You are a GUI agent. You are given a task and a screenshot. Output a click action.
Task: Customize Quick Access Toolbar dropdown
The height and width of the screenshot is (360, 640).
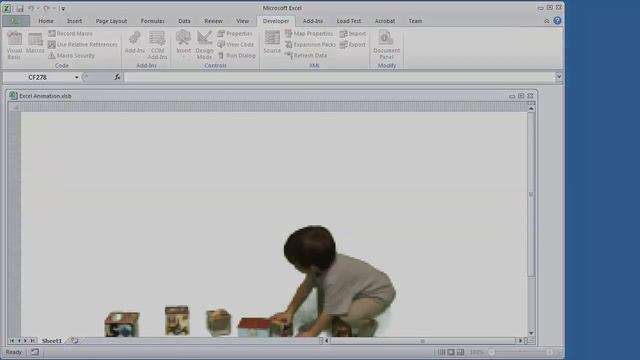click(63, 8)
